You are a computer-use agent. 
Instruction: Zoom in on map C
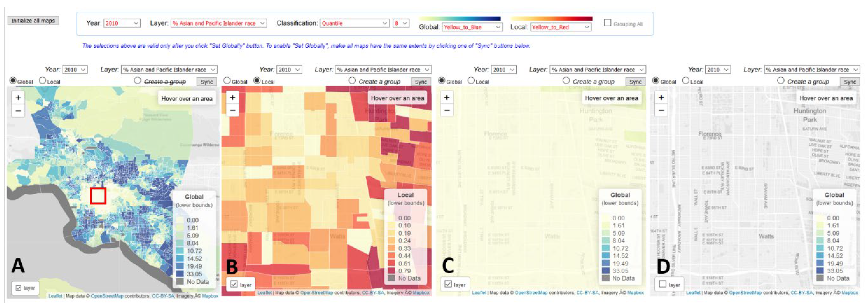(447, 97)
